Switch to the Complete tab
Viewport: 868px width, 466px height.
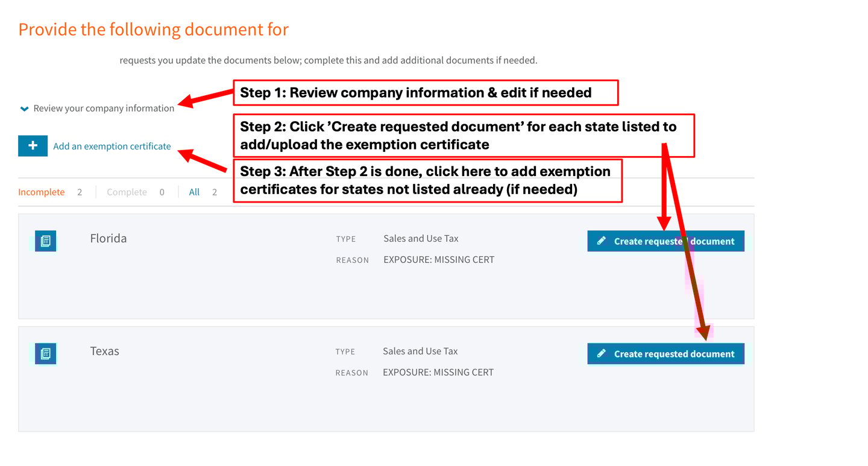tap(127, 192)
